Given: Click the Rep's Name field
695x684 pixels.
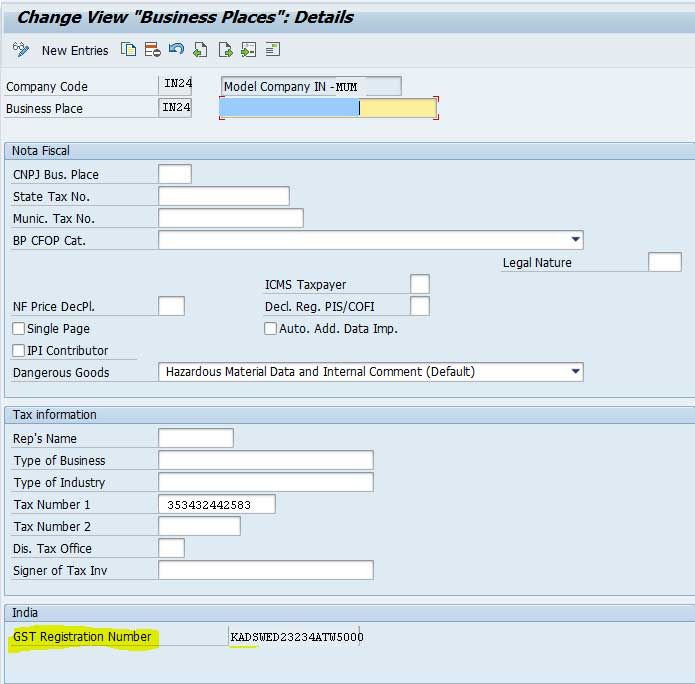Looking at the screenshot, I should (196, 438).
